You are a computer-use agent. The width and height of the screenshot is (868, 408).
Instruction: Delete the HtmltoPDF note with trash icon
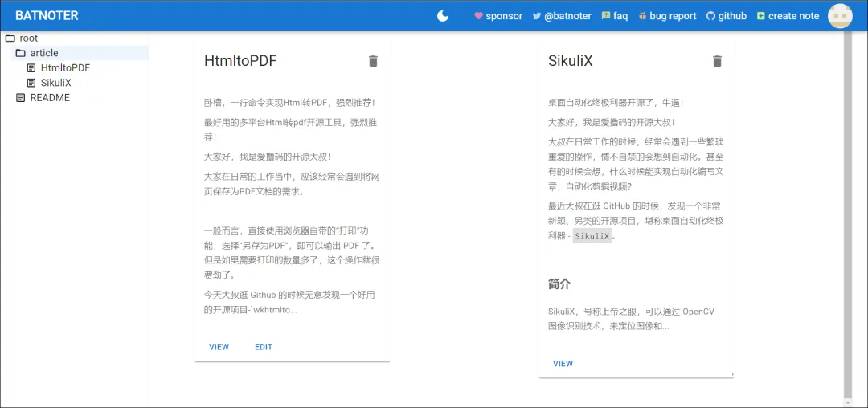pyautogui.click(x=373, y=61)
